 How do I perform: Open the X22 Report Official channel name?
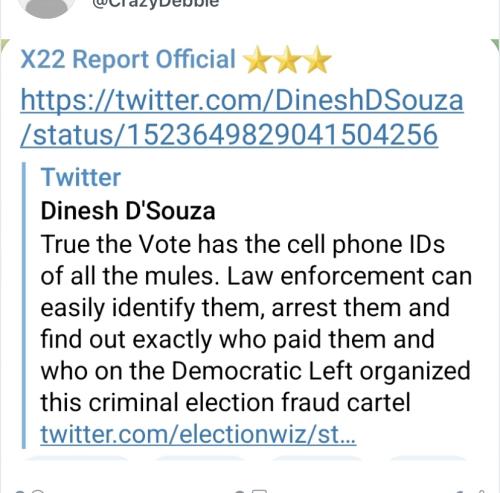[128, 59]
